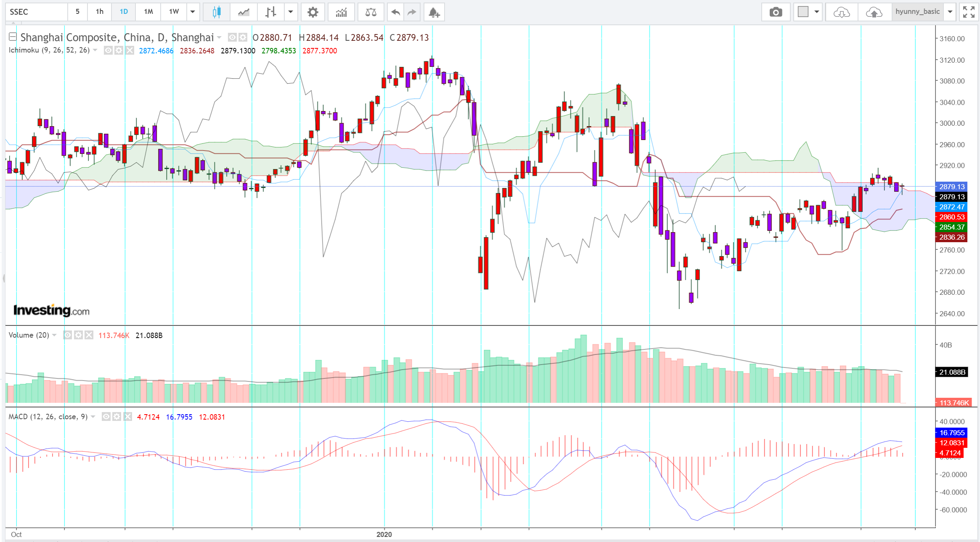Open the indicators chart icon

coord(341,12)
